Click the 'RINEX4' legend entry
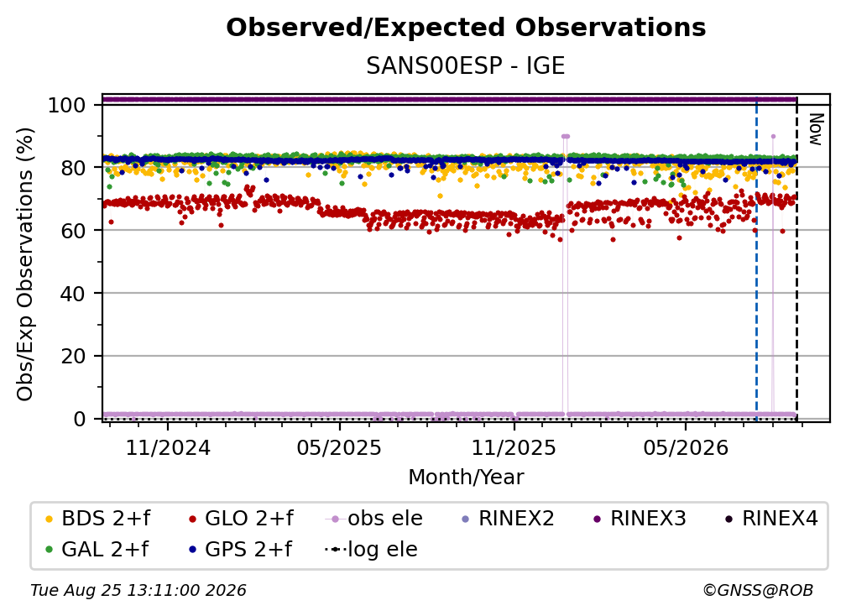Viewport: 846px width, 616px height. tap(771, 519)
